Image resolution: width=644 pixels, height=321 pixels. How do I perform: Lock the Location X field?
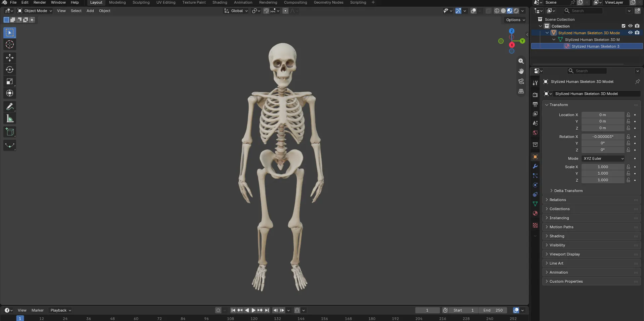pos(628,115)
